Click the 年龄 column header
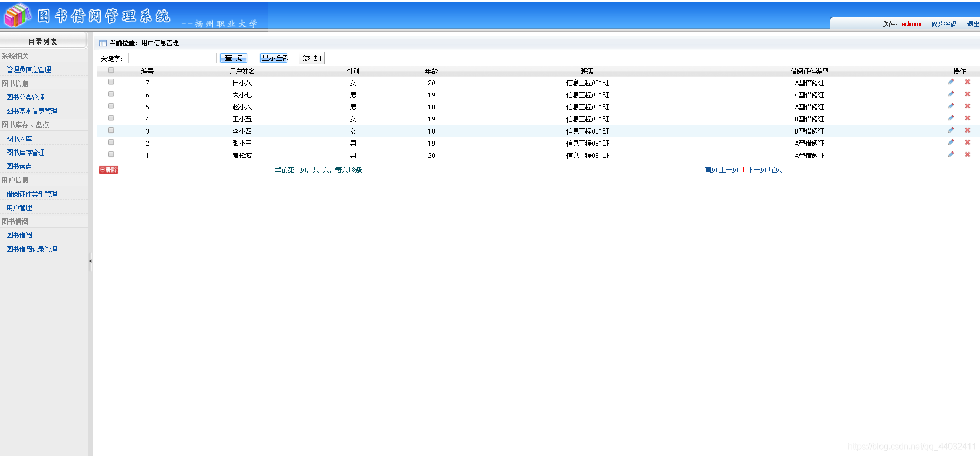The width and height of the screenshot is (980, 456). point(432,71)
